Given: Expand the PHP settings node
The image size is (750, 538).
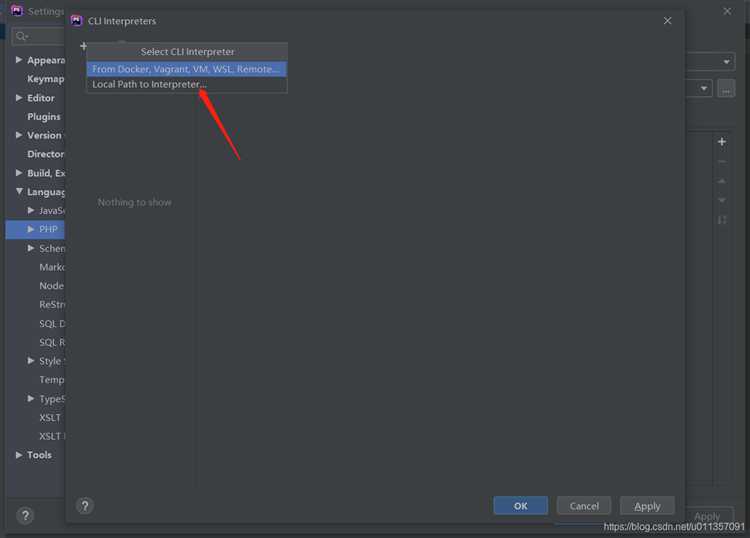Looking at the screenshot, I should tap(31, 229).
